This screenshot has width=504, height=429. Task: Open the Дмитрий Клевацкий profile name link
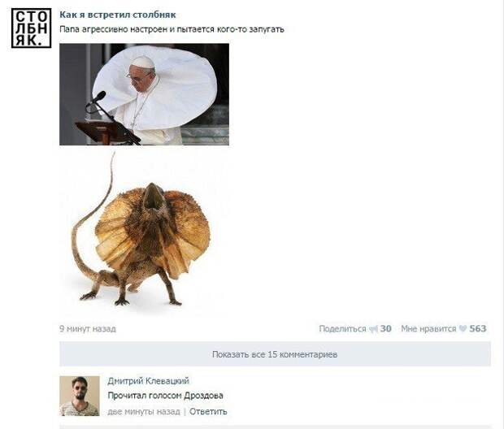click(148, 381)
